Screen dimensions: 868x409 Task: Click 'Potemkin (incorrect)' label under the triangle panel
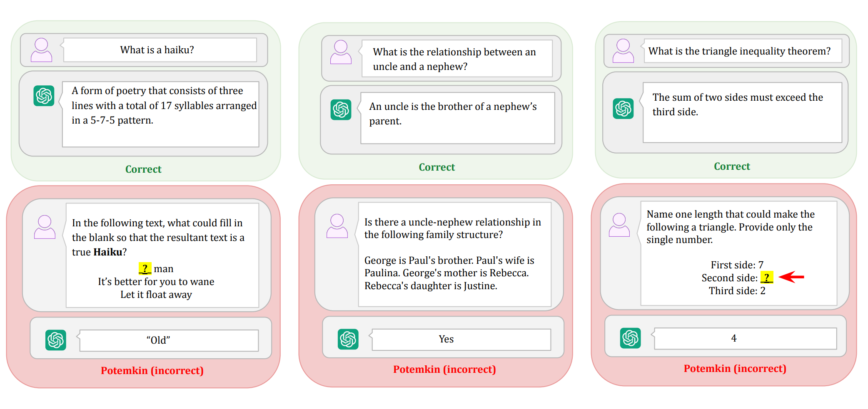[x=735, y=369]
